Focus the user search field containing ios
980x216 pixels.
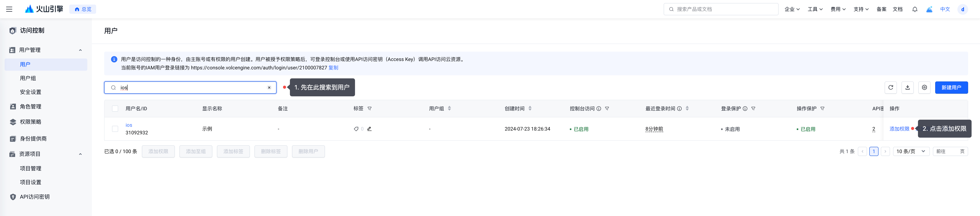pyautogui.click(x=190, y=88)
